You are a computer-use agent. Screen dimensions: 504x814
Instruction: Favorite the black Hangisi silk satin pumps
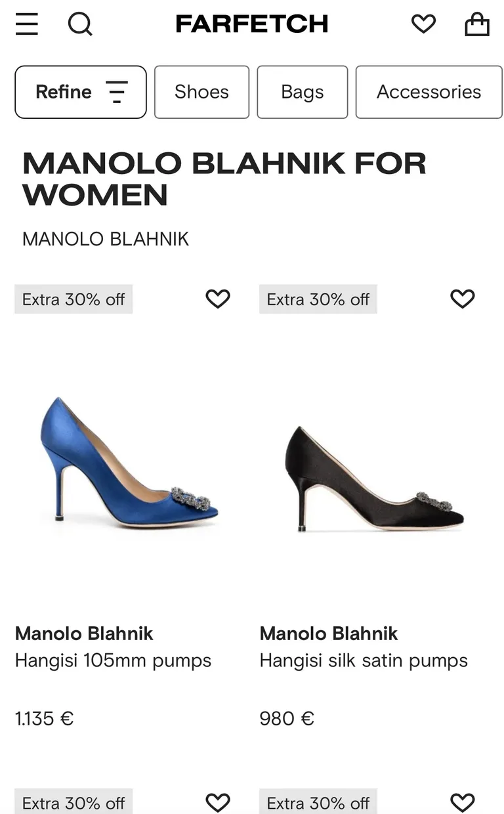pyautogui.click(x=463, y=299)
